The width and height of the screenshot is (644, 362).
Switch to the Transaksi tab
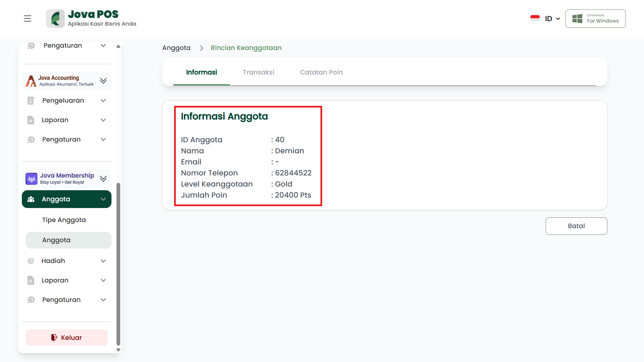tap(258, 72)
